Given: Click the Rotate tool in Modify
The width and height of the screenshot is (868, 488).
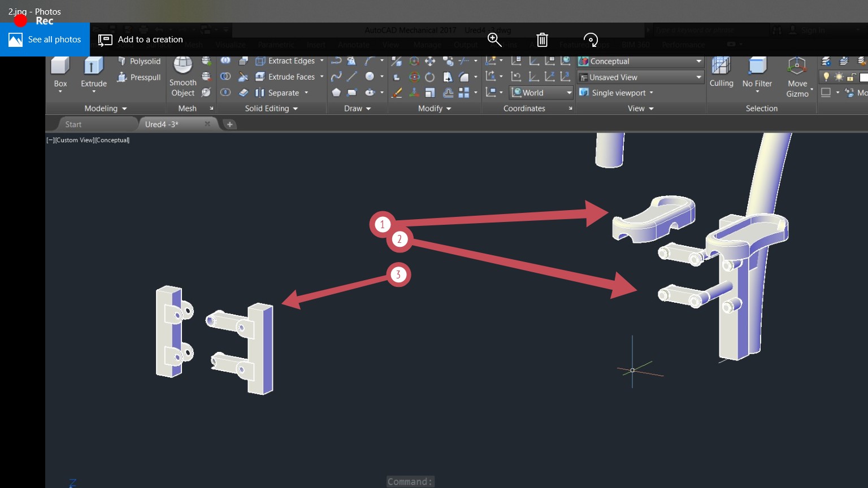Looking at the screenshot, I should (x=430, y=76).
